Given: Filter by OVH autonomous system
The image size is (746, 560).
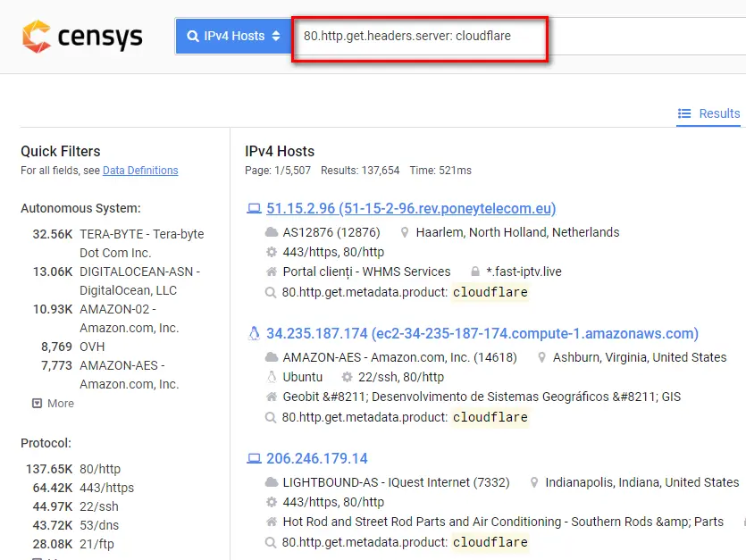Looking at the screenshot, I should [92, 347].
